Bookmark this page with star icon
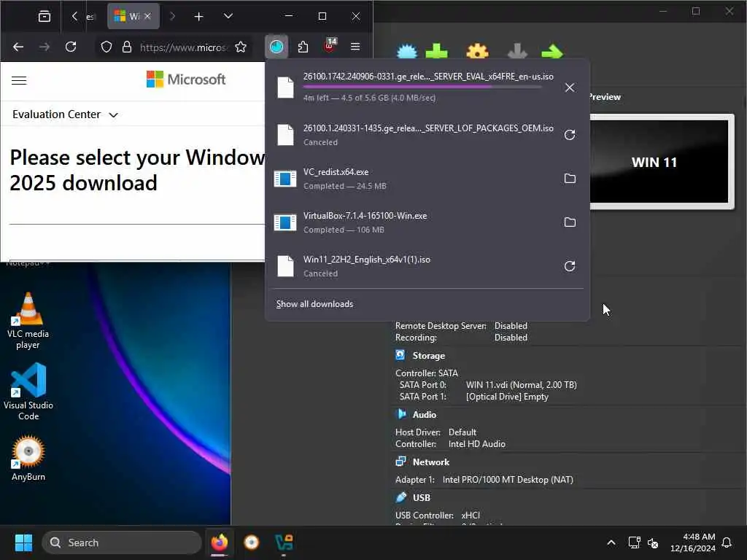 click(241, 47)
